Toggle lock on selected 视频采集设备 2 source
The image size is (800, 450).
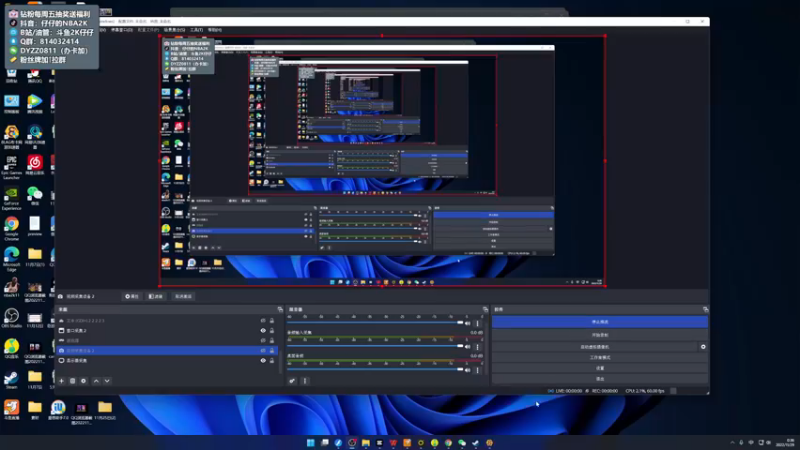272,351
